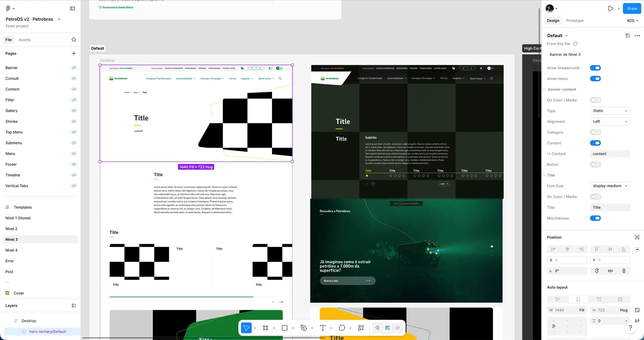
Task: Click the search icon in the file panel
Action: click(74, 40)
